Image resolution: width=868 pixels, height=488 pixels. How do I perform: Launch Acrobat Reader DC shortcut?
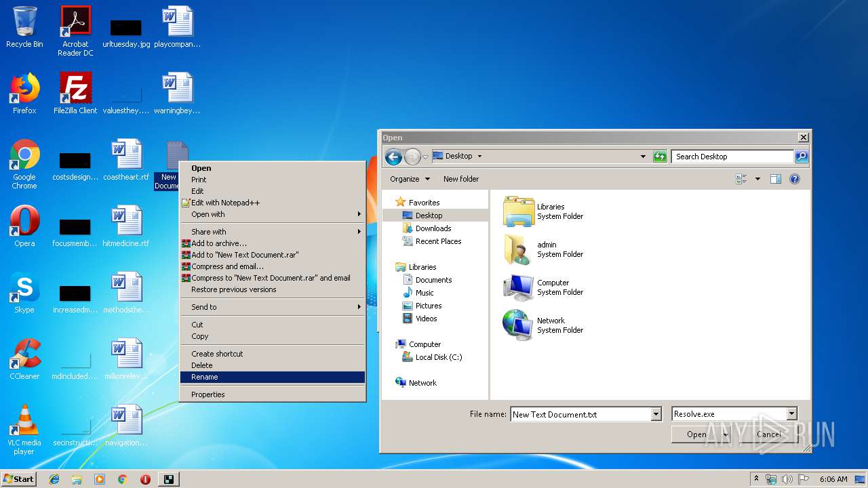pyautogui.click(x=75, y=31)
